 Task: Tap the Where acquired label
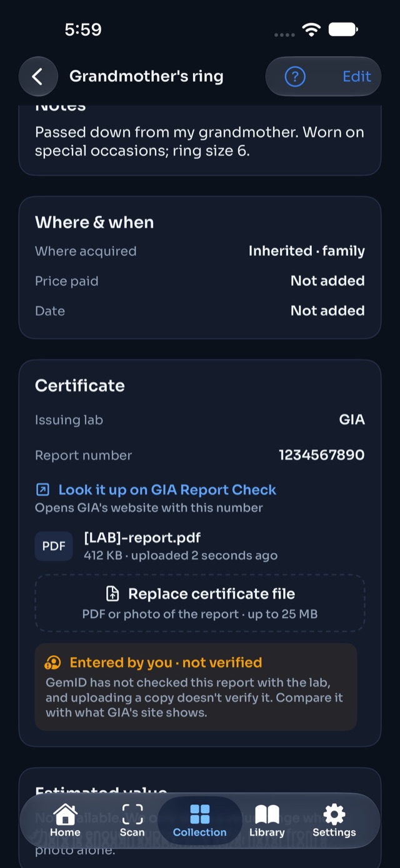pyautogui.click(x=86, y=251)
